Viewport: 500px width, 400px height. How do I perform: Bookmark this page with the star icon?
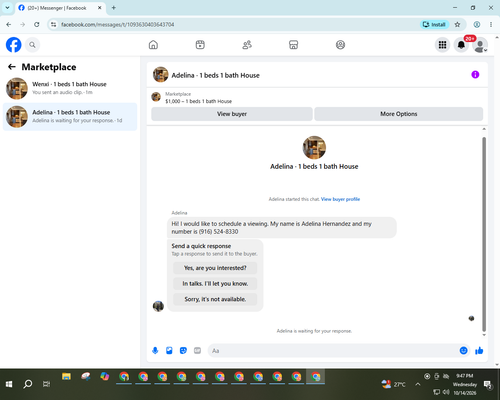coord(458,25)
